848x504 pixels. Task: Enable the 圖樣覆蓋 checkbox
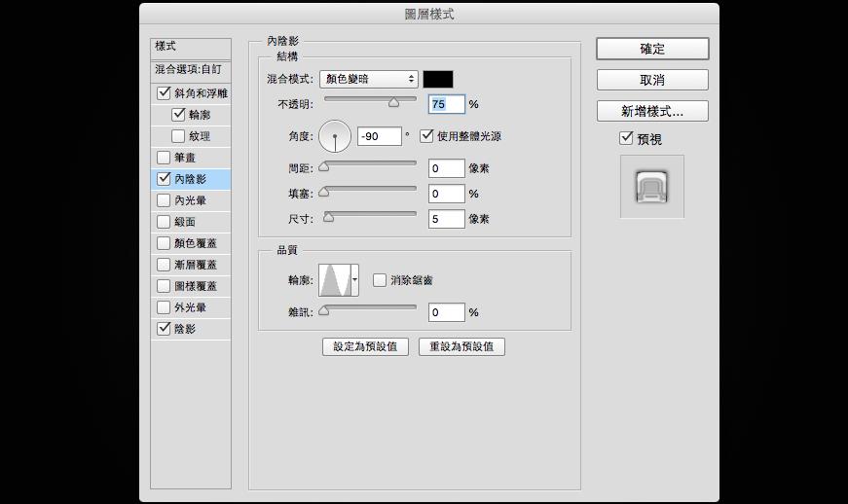pos(164,286)
